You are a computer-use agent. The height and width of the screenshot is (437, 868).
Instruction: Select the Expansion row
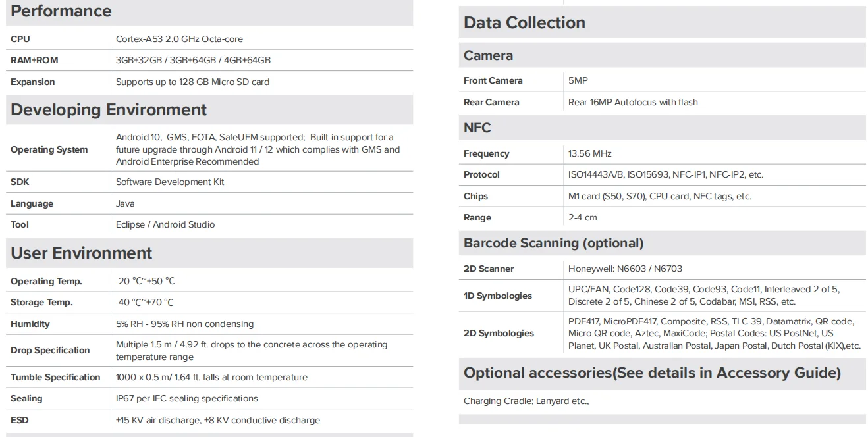click(32, 82)
